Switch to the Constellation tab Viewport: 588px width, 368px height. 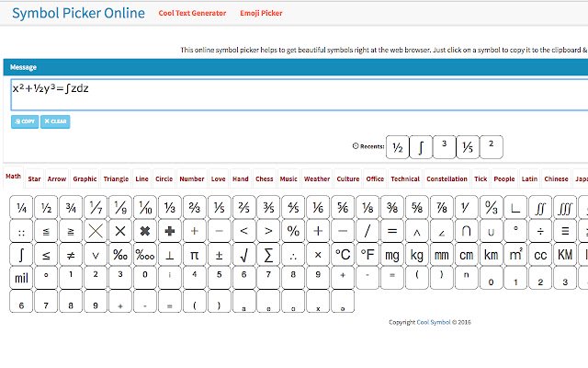click(x=447, y=178)
